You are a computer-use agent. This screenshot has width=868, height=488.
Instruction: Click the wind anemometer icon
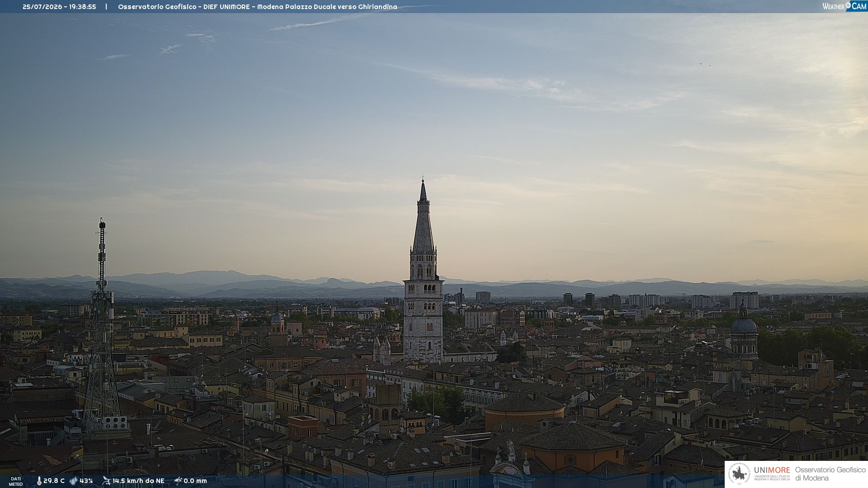coord(106,481)
